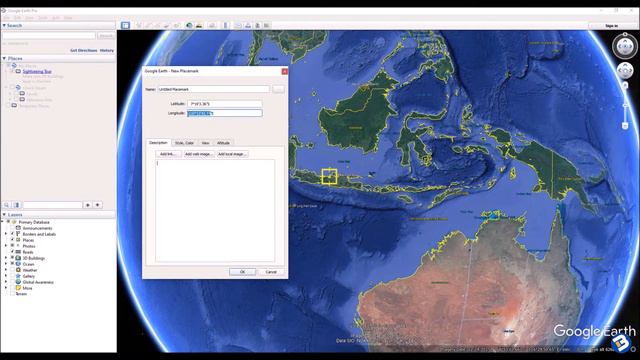Click the Add web image button

click(x=198, y=154)
